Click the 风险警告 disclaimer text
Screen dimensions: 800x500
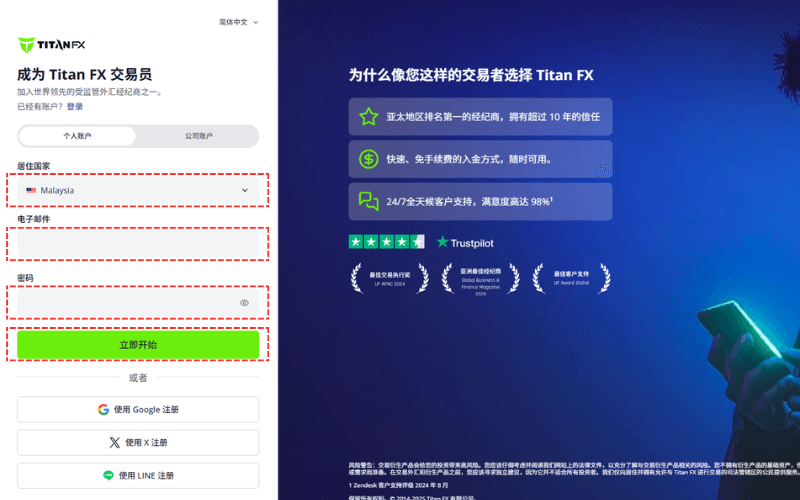(574, 469)
